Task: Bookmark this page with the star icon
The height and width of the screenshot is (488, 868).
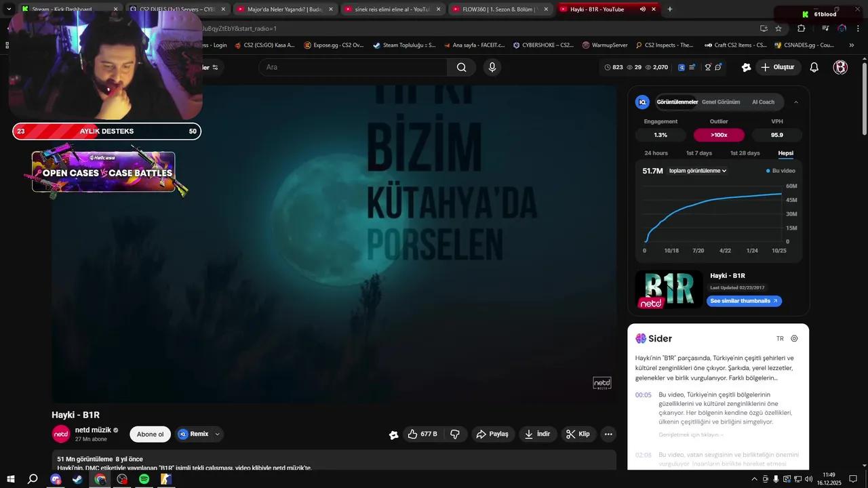Action: (778, 28)
